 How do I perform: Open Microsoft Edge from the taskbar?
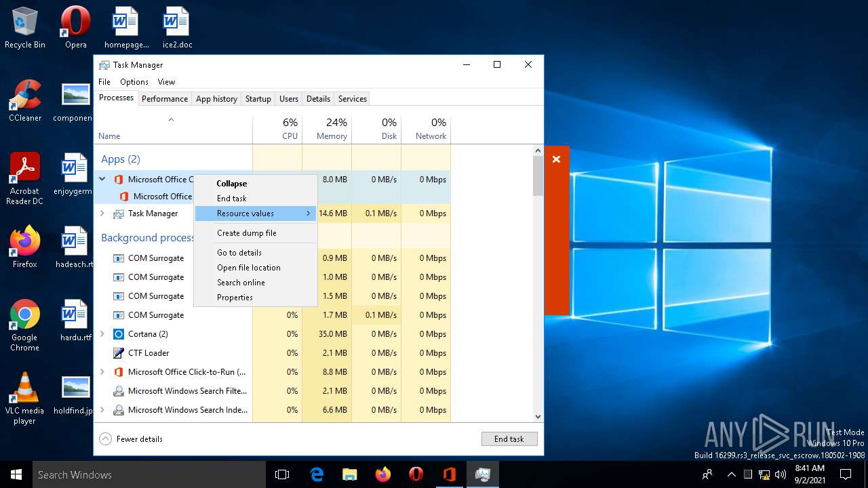tap(317, 474)
